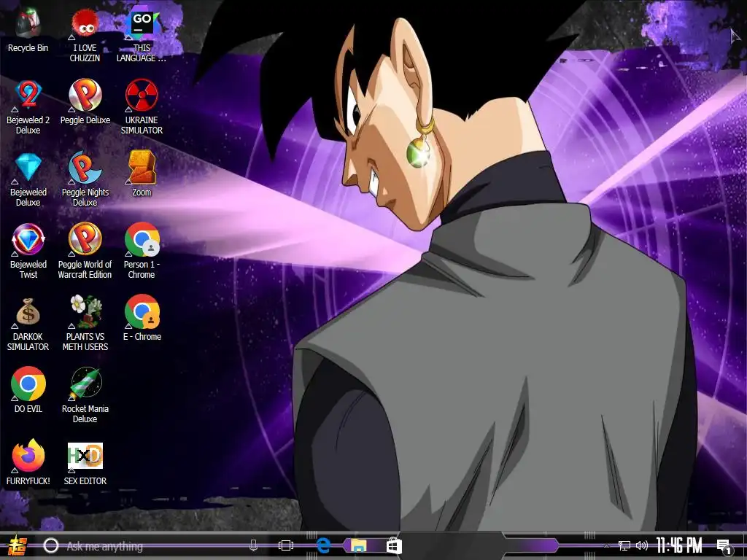Click the Recycle Bin label text
Viewport: 747px width, 560px height.
click(28, 48)
